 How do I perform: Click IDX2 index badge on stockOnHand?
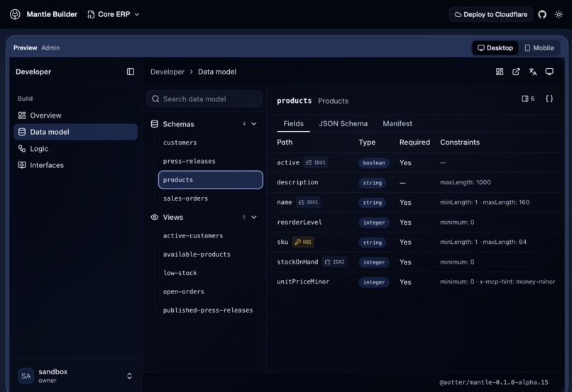tap(334, 262)
